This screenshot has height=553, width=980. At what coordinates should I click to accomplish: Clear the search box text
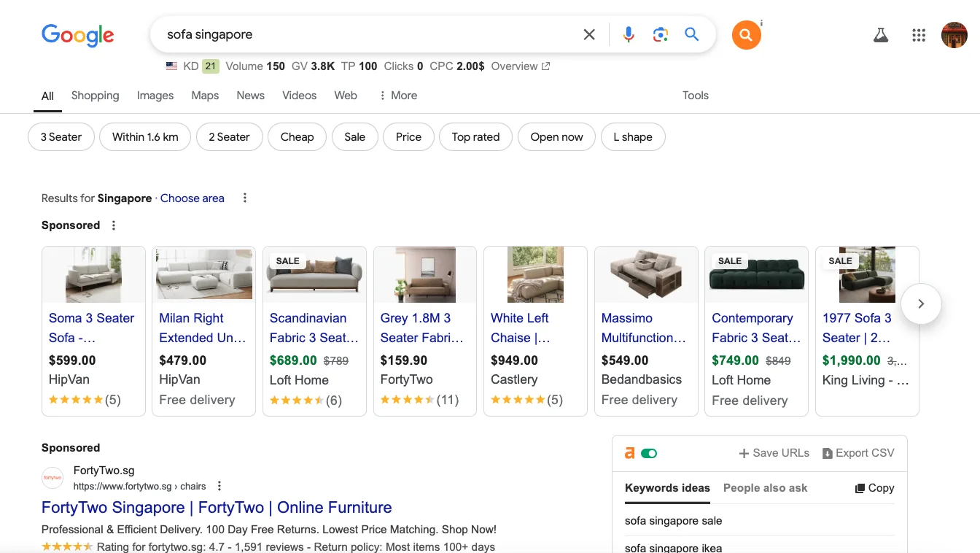589,34
